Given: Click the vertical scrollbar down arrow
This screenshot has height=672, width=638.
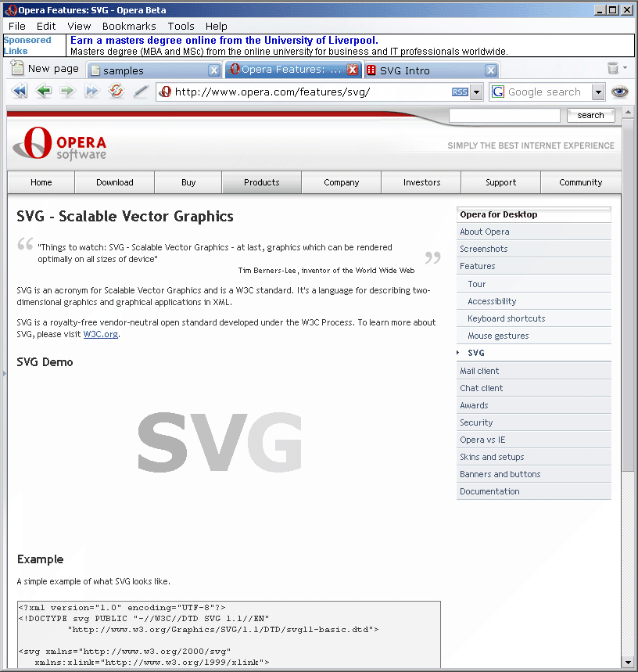Looking at the screenshot, I should tap(628, 662).
